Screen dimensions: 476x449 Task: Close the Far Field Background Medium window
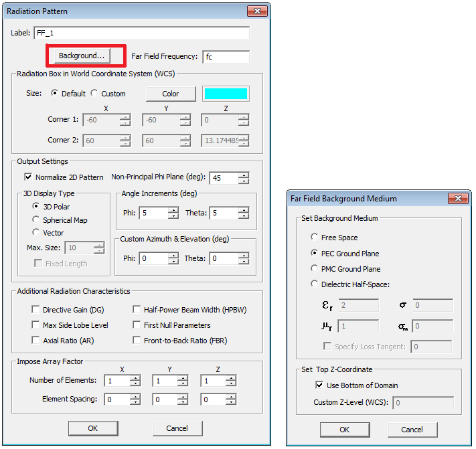[x=458, y=199]
